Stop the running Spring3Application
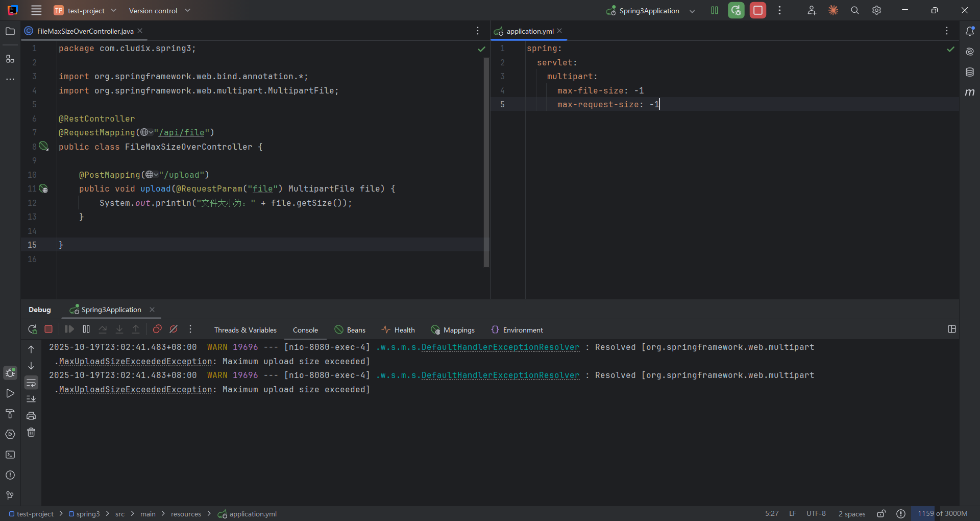This screenshot has width=980, height=521. 758,10
